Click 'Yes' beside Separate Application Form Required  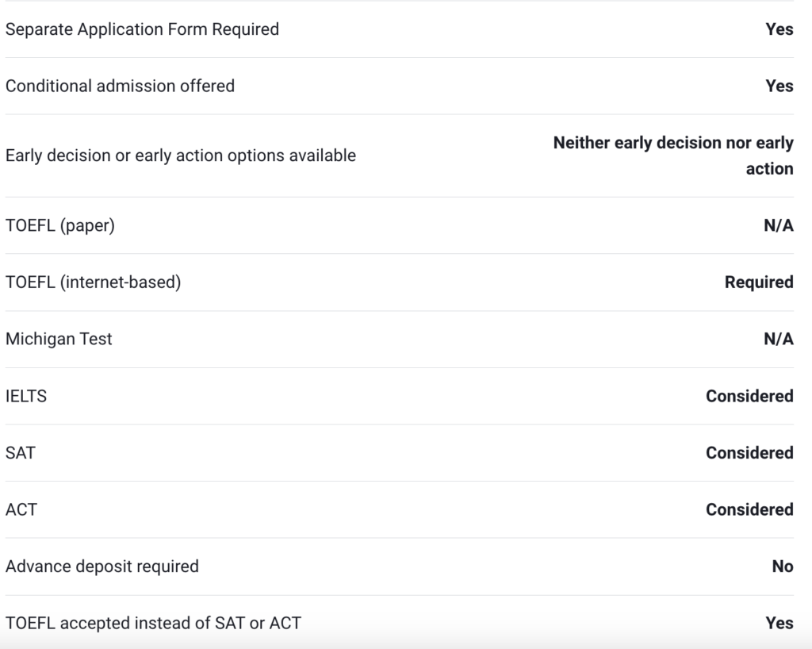[779, 29]
